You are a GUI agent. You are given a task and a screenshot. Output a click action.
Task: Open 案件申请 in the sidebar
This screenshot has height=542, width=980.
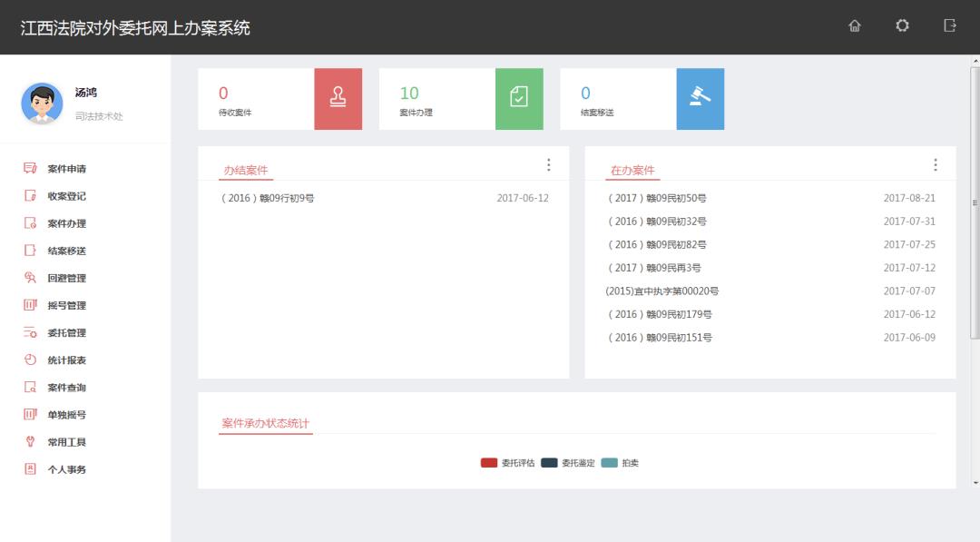click(x=66, y=169)
